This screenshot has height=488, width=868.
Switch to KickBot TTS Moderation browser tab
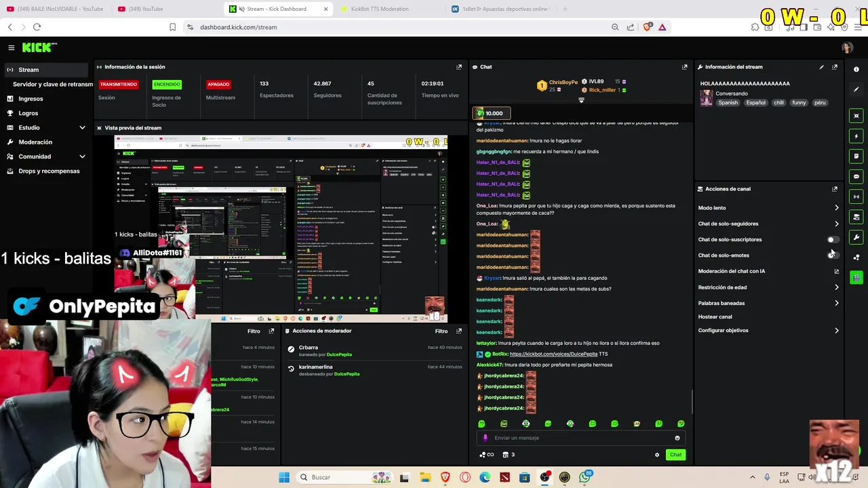[x=380, y=9]
